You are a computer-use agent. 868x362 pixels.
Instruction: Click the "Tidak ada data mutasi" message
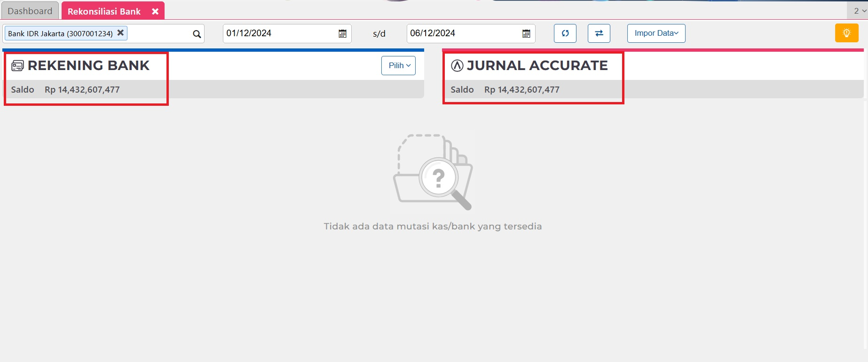coord(433,226)
